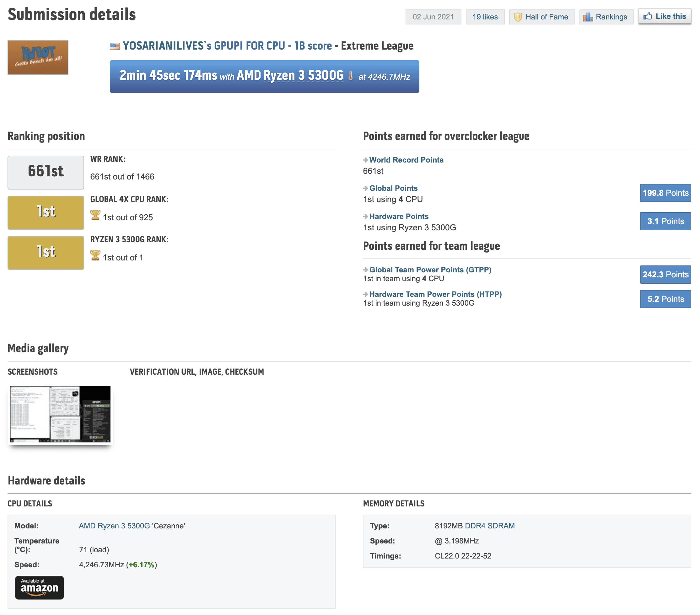Click the DDR4 SDRAM memory type link
The height and width of the screenshot is (615, 700).
pos(490,526)
